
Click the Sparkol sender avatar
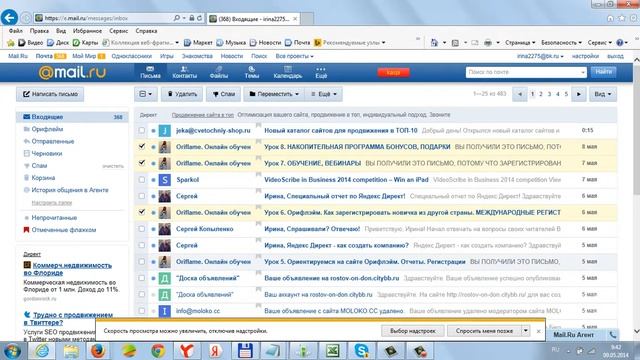164,180
